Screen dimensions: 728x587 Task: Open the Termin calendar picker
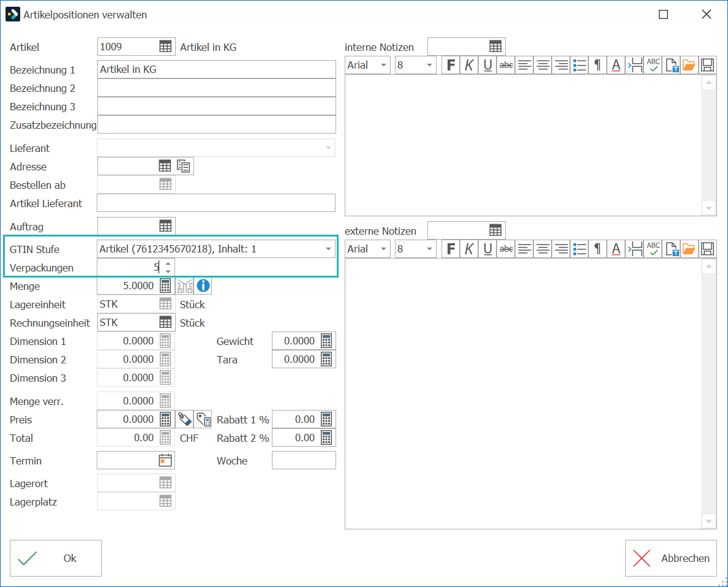pyautogui.click(x=165, y=460)
